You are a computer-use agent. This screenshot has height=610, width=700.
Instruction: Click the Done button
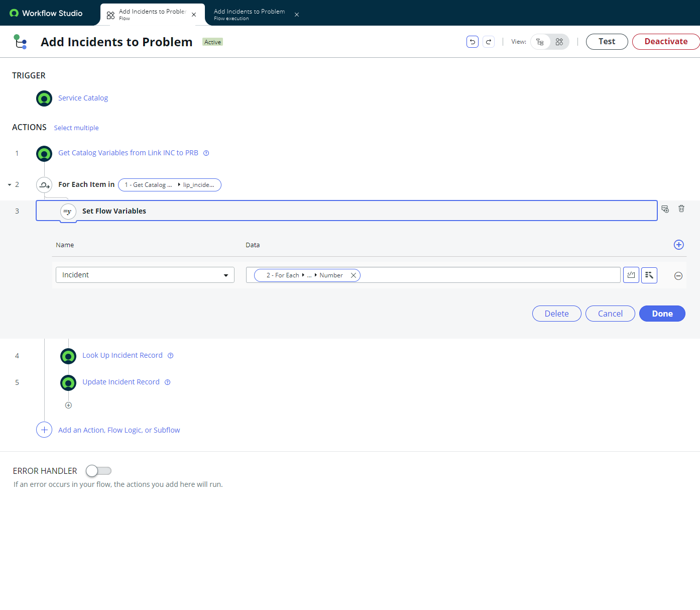[x=662, y=313]
